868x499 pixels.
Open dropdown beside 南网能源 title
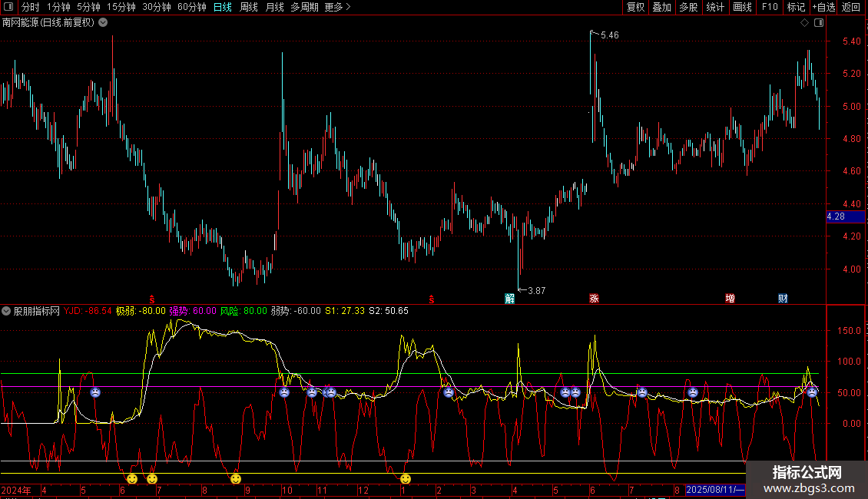click(x=103, y=23)
